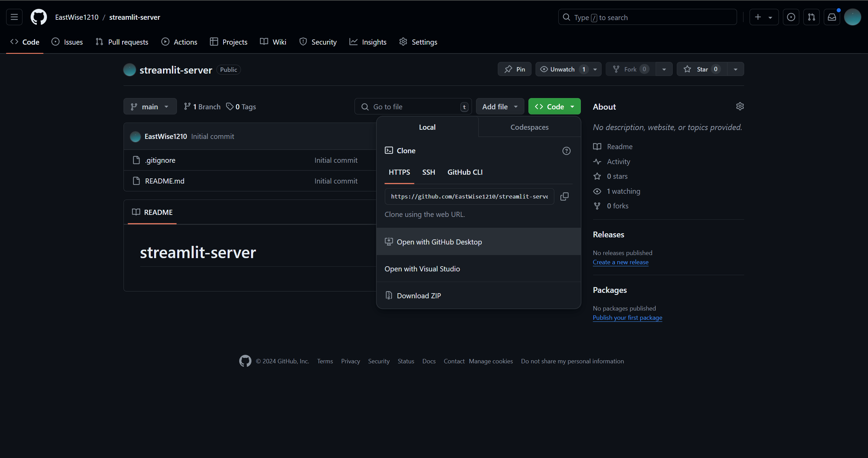Screen dimensions: 868x458
Task: Open the pull requests icon in header
Action: [x=812, y=17]
